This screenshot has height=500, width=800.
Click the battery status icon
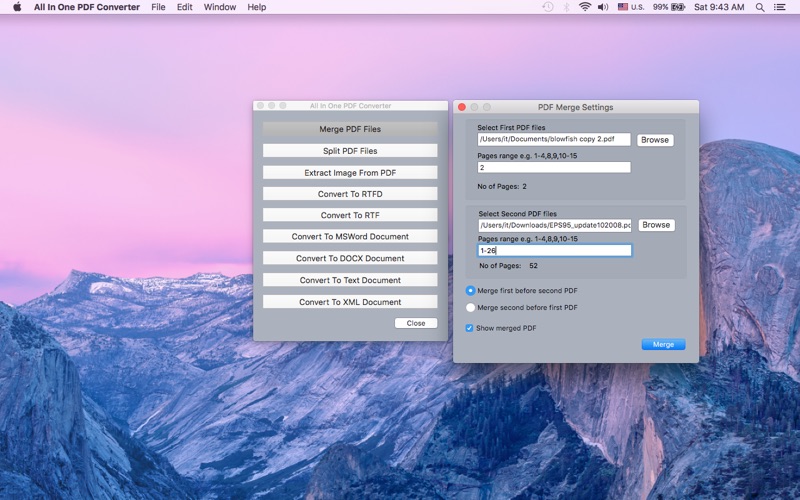(x=678, y=7)
